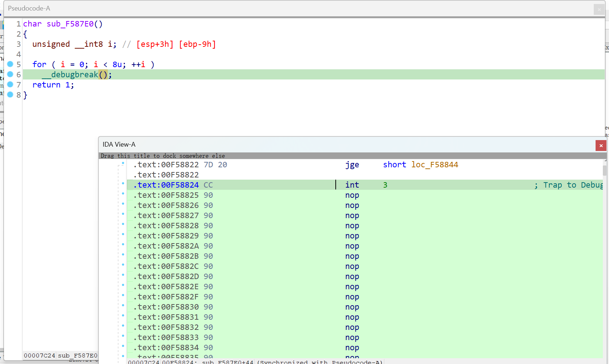
Task: Click the breakpoint dot beside .text:00F58825
Action: tap(123, 194)
